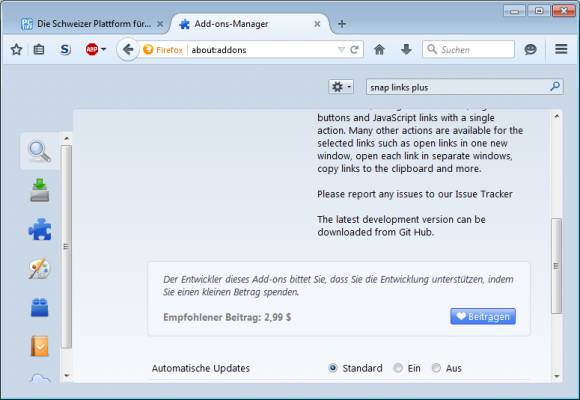Go to the home page icon
Image resolution: width=580 pixels, height=400 pixels.
coord(379,49)
